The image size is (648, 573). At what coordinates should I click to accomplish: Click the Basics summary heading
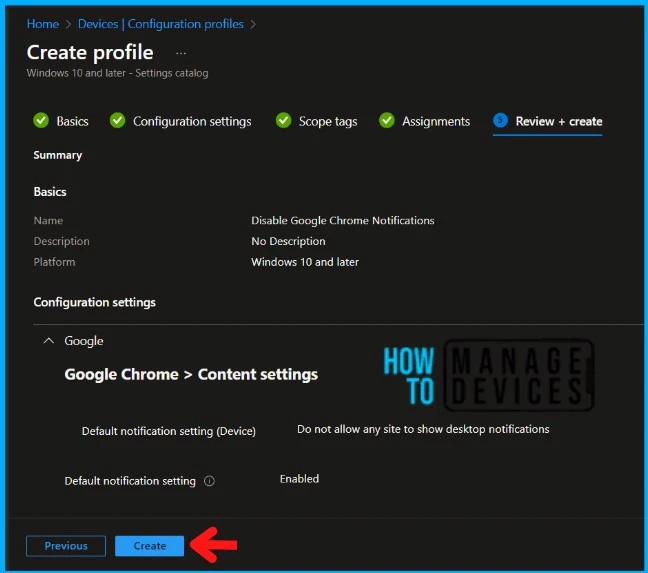point(50,192)
